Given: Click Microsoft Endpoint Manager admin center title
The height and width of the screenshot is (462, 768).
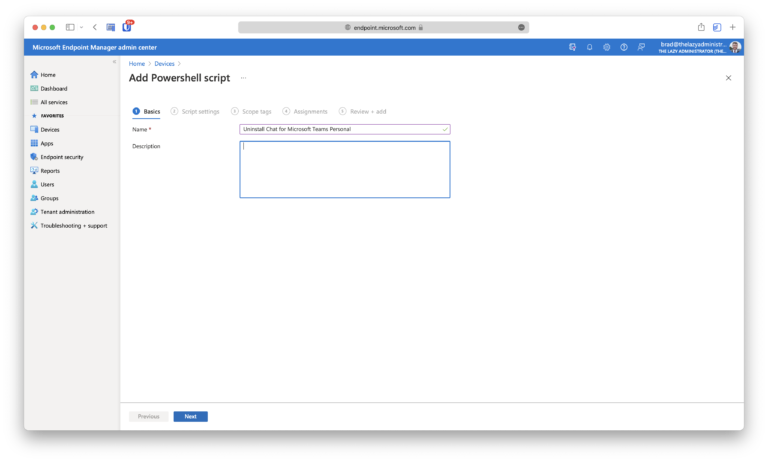Looking at the screenshot, I should point(95,48).
